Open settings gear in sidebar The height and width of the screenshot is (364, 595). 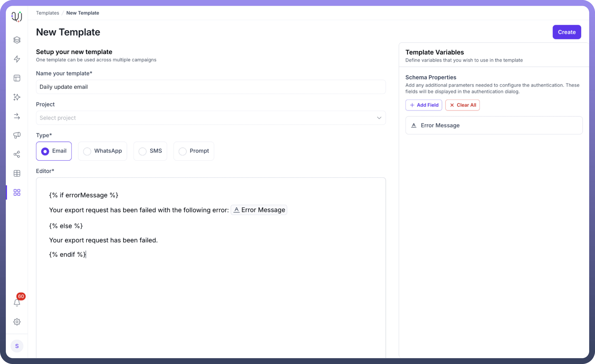17,322
